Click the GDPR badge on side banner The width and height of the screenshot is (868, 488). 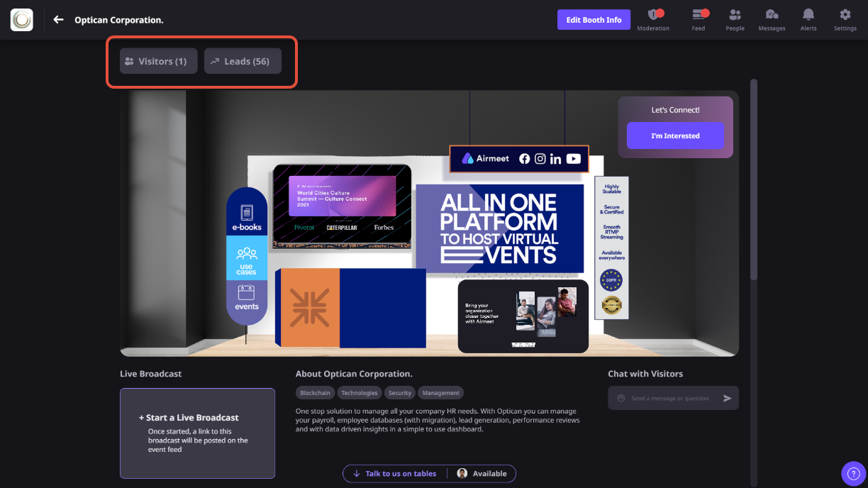click(611, 280)
